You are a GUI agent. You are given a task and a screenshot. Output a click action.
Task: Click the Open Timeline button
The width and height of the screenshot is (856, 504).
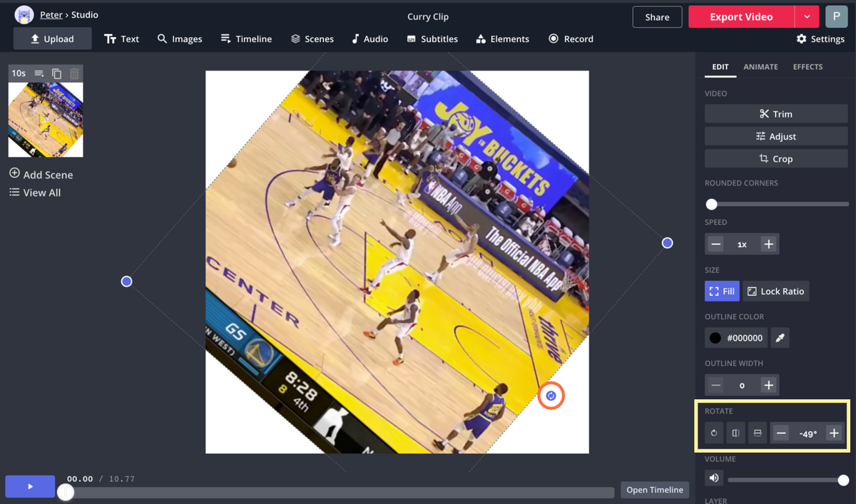point(655,490)
